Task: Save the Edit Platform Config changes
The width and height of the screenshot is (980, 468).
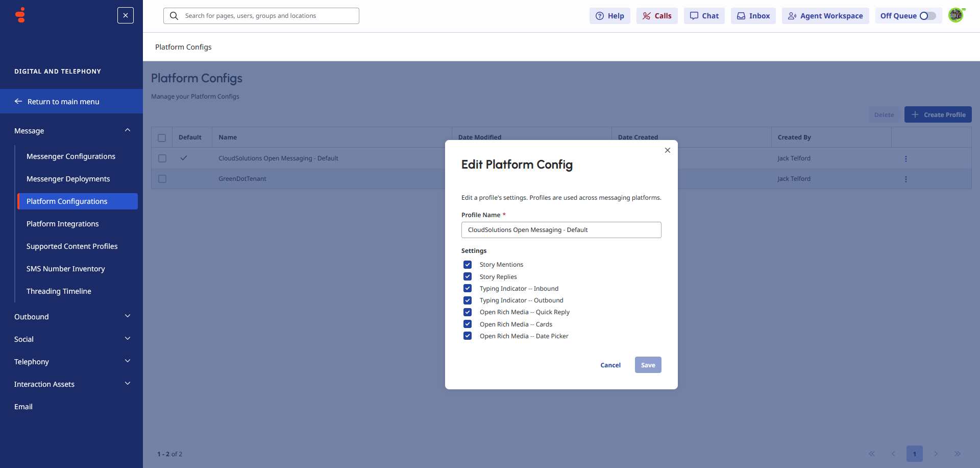Action: coord(648,365)
